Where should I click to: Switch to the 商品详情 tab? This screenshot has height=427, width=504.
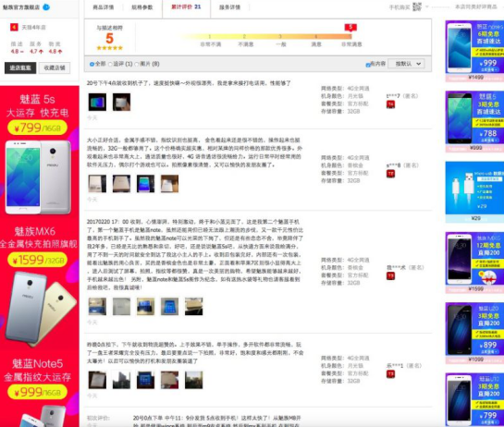(x=104, y=7)
